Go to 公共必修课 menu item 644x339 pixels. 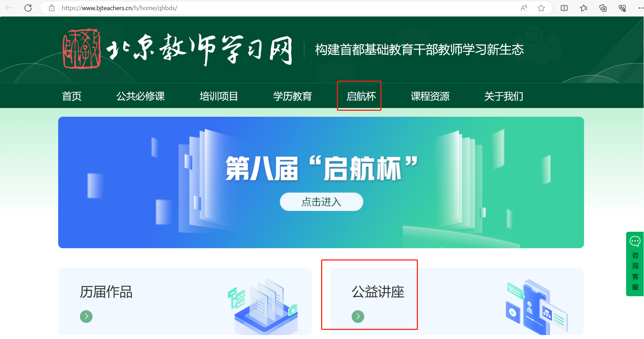[141, 96]
